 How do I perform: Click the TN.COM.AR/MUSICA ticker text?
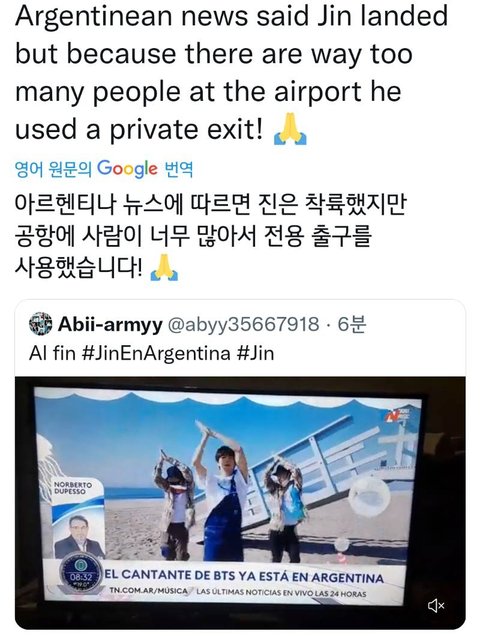click(x=149, y=591)
